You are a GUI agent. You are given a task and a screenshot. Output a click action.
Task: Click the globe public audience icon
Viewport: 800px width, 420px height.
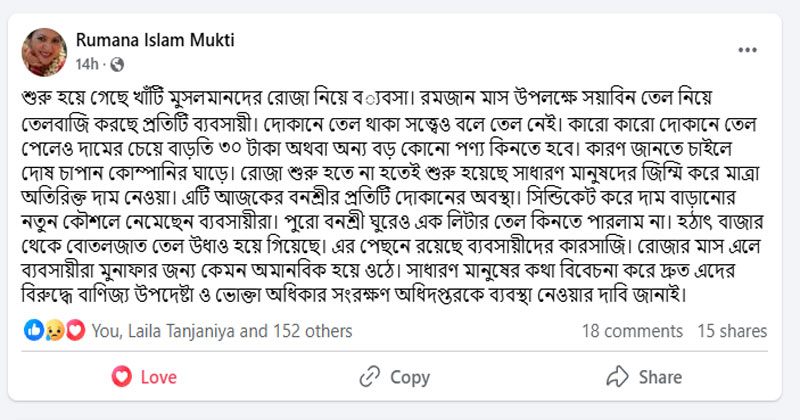[117, 64]
